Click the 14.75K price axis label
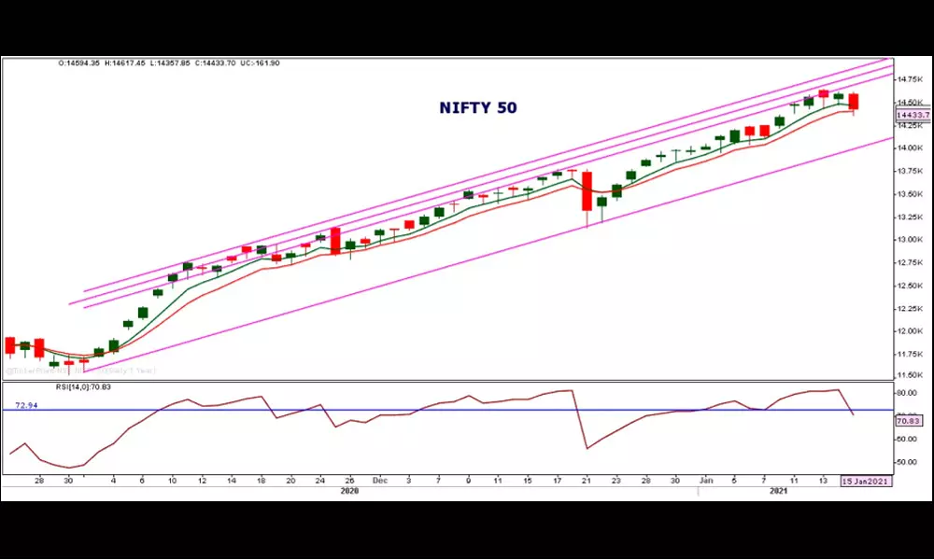Image resolution: width=934 pixels, height=560 pixels. pos(912,79)
